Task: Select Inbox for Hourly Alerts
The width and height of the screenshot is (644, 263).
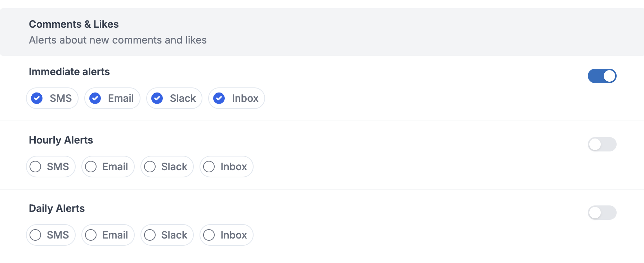Action: 227,167
